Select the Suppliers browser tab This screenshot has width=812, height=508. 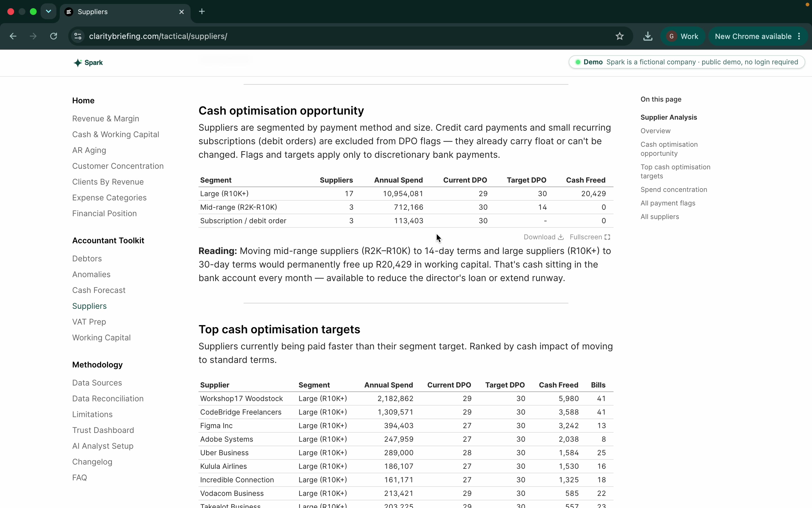click(125, 12)
